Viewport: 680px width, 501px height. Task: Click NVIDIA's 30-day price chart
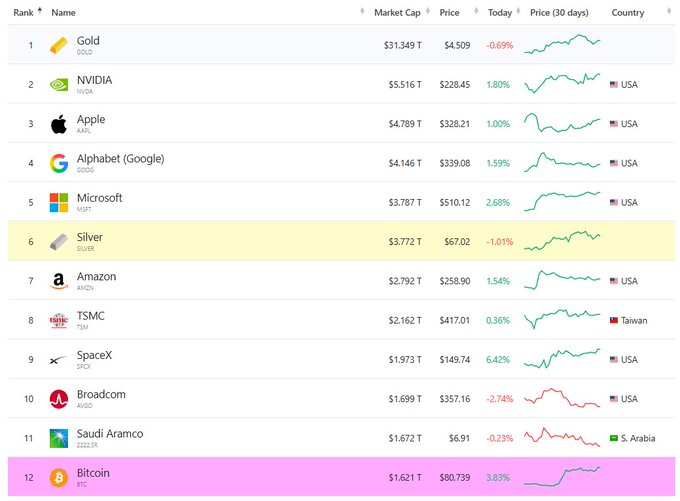562,83
